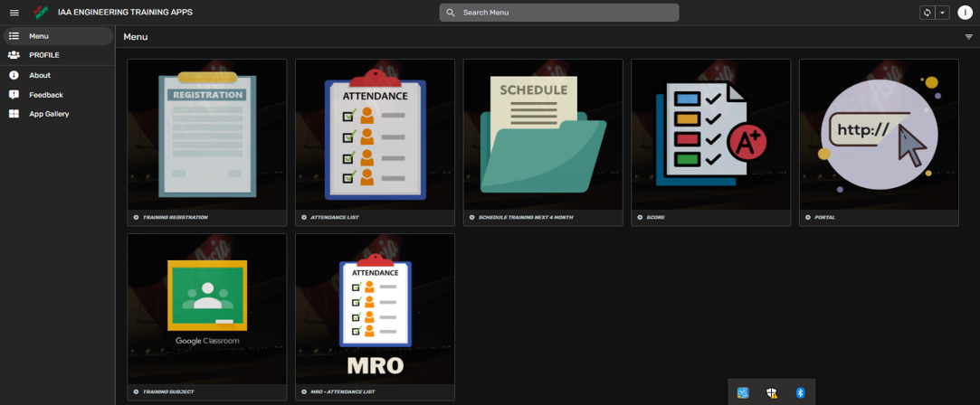Image resolution: width=980 pixels, height=405 pixels.
Task: Open About in the sidebar
Action: click(58, 75)
